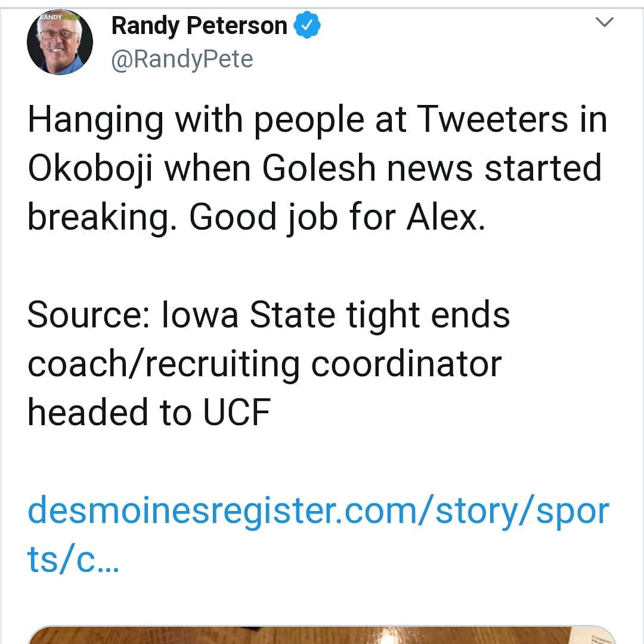This screenshot has height=644, width=644.
Task: Tap the 'UCF' abbreviation
Action: (x=237, y=413)
